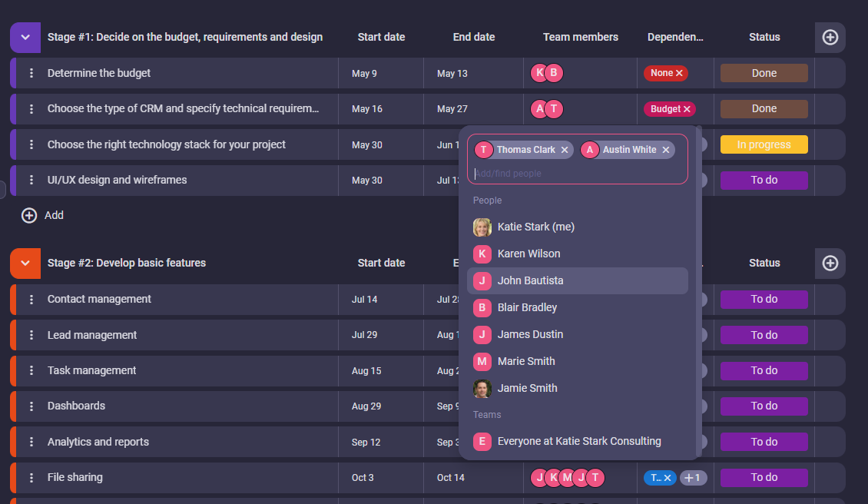The width and height of the screenshot is (868, 504).
Task: Click Karen Wilson's avatar on Determine the budget row
Action: (539, 73)
